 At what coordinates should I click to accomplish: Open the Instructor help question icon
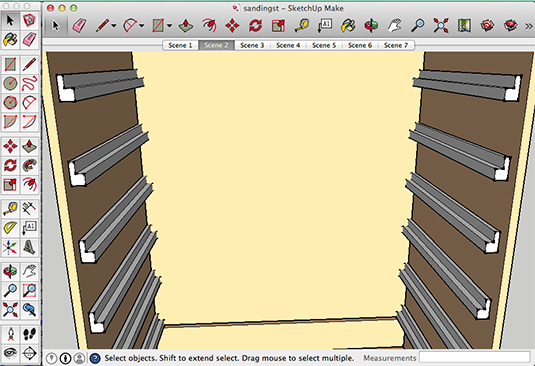pyautogui.click(x=95, y=358)
